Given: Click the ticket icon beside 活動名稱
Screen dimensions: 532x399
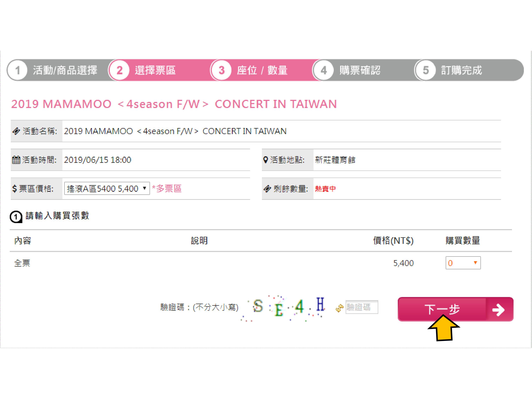Looking at the screenshot, I should pos(16,131).
